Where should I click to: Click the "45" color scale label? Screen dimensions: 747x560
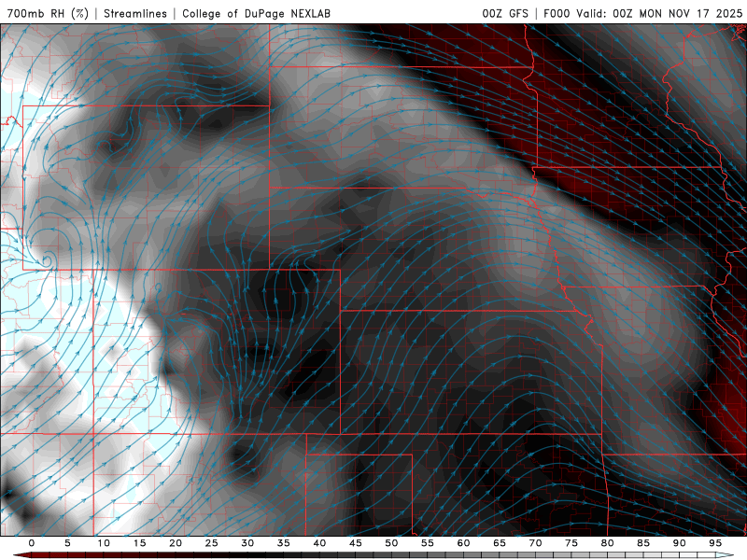tap(356, 543)
